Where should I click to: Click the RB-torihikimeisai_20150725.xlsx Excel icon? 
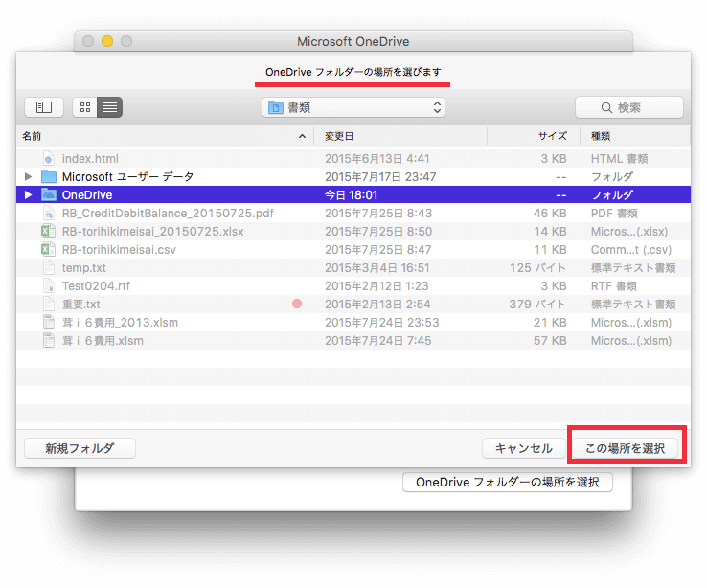[x=48, y=231]
